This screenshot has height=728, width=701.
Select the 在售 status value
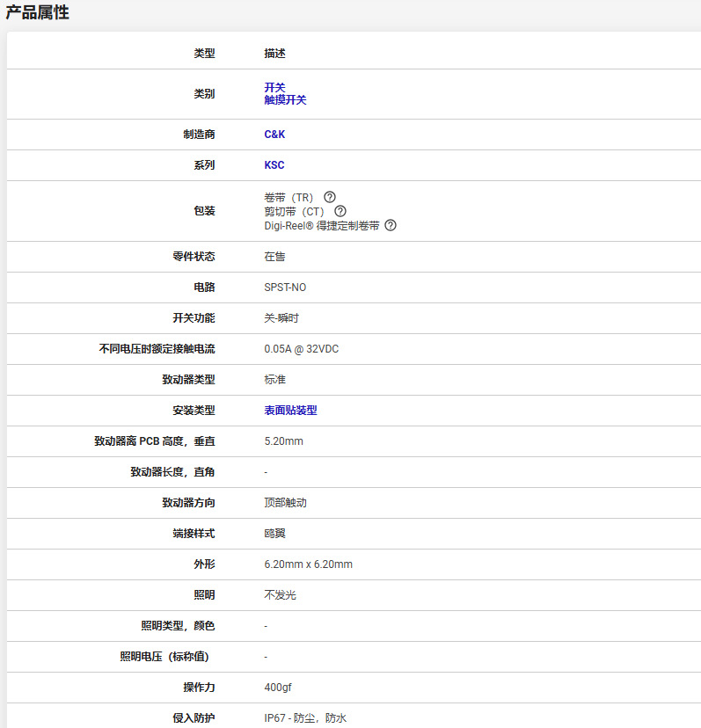tap(274, 257)
